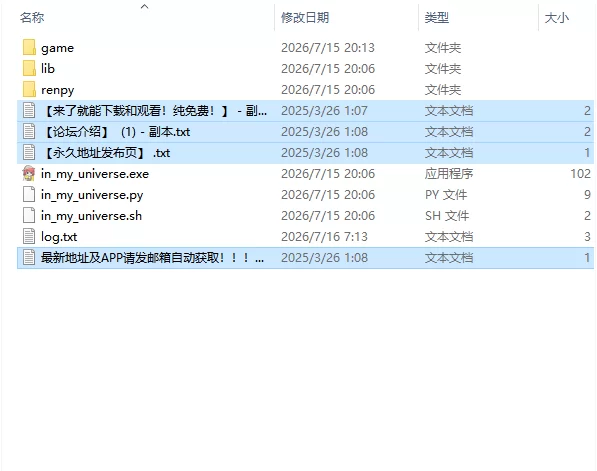Sort by the 大小 column header
The width and height of the screenshot is (597, 471).
(557, 18)
